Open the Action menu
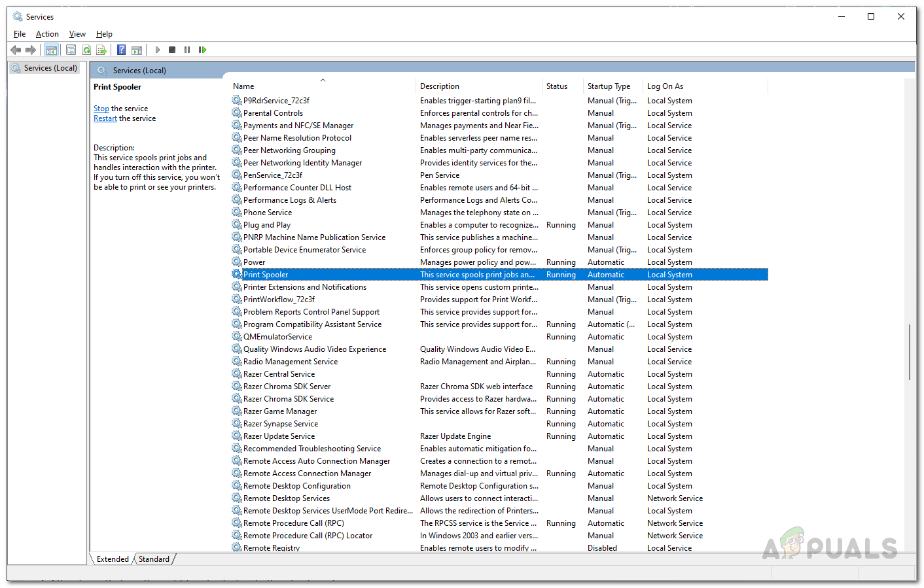This screenshot has width=924, height=588. [47, 34]
